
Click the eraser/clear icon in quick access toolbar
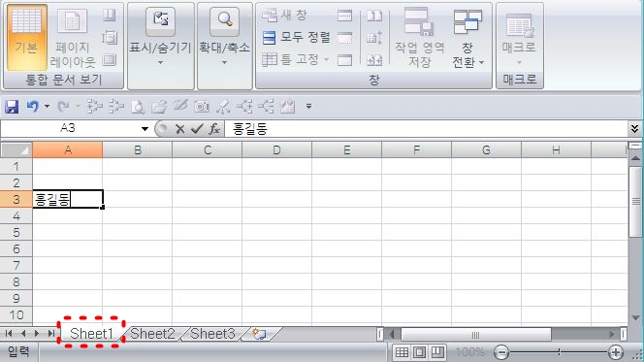point(223,107)
